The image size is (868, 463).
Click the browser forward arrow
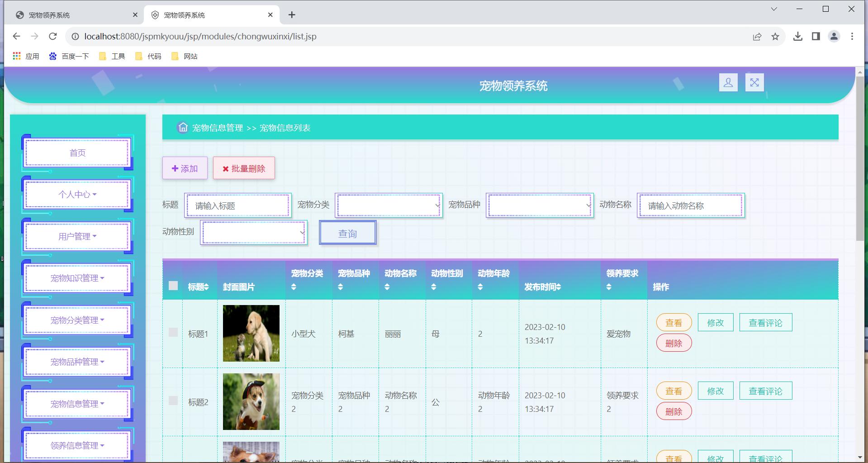click(34, 36)
